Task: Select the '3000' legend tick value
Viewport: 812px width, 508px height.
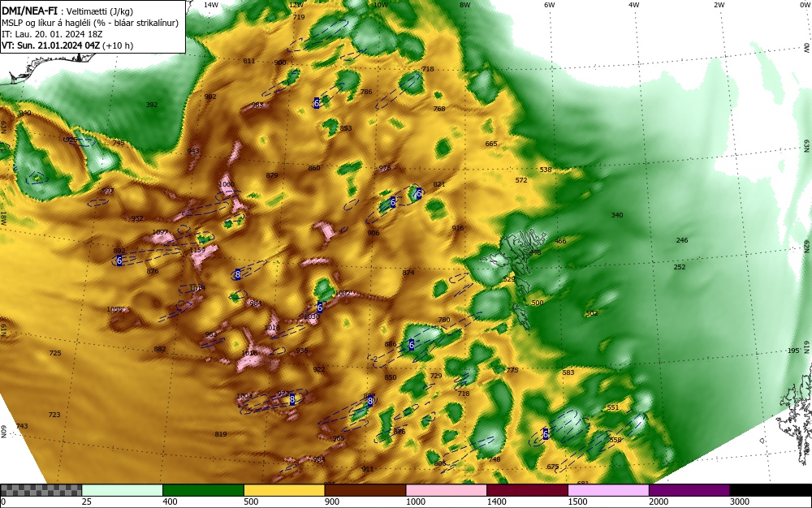Action: (740, 502)
